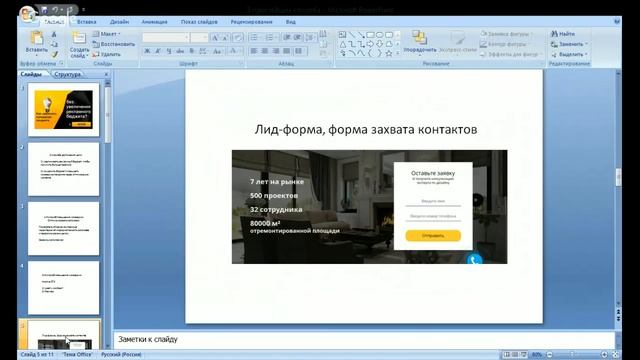640x360 pixels.
Task: Open the font name combo box
Action: [x=165, y=38]
